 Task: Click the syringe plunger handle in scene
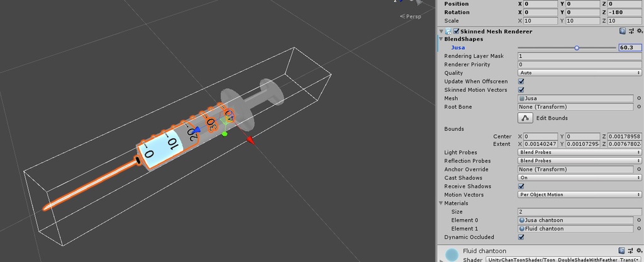273,91
